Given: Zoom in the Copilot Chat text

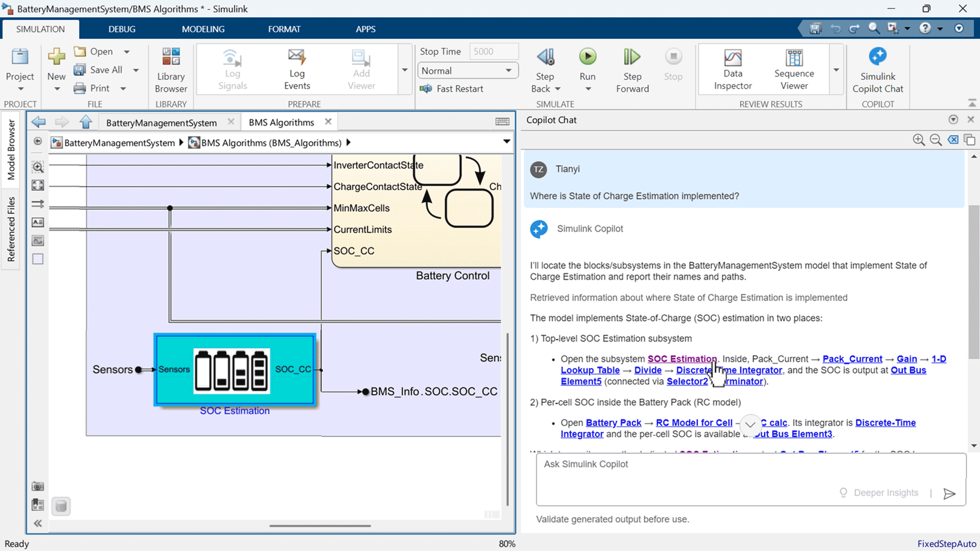Looking at the screenshot, I should [918, 140].
